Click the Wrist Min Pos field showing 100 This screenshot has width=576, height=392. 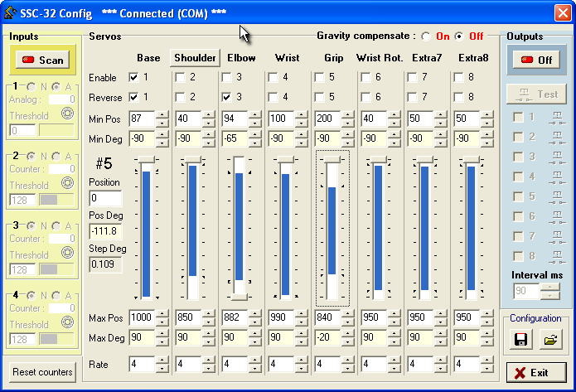coord(282,119)
